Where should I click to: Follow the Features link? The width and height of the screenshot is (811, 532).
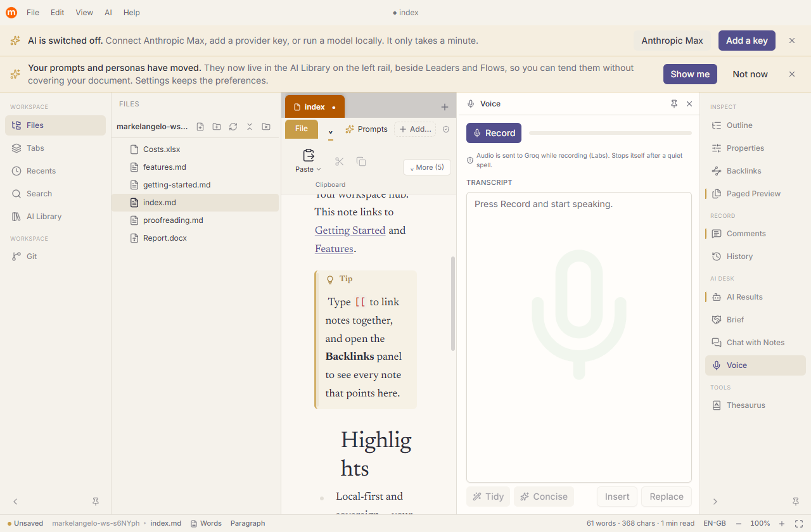(334, 249)
